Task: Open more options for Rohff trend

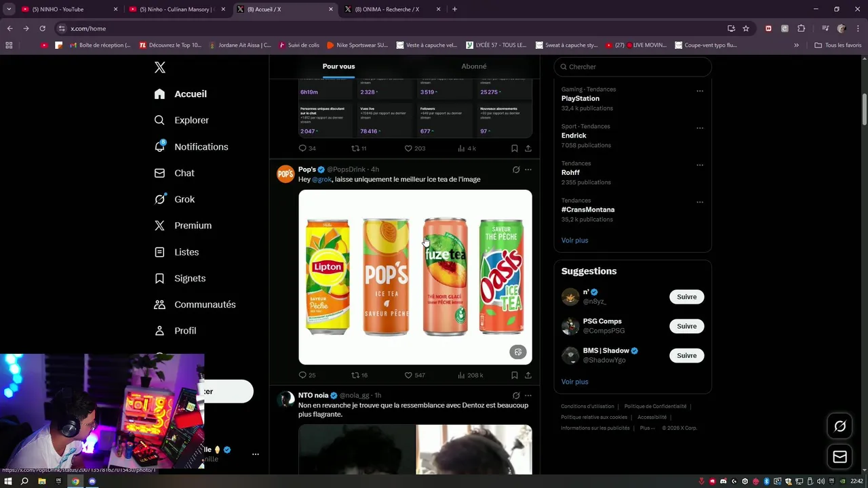Action: pyautogui.click(x=700, y=165)
